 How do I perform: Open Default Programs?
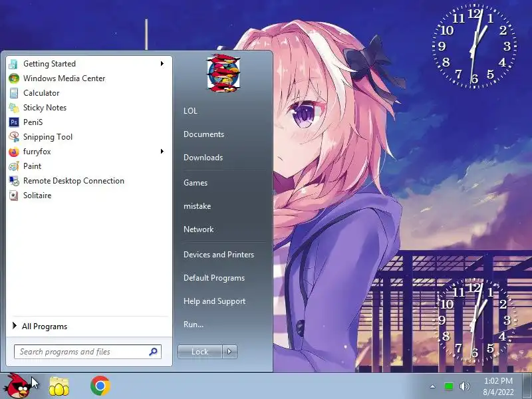tap(214, 278)
